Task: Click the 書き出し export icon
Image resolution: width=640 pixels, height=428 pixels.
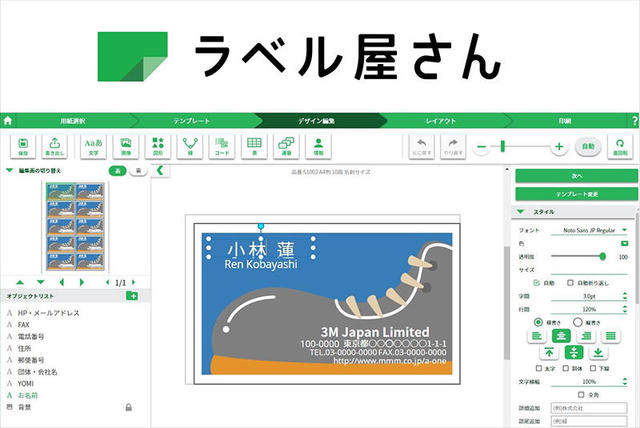Action: [x=55, y=146]
